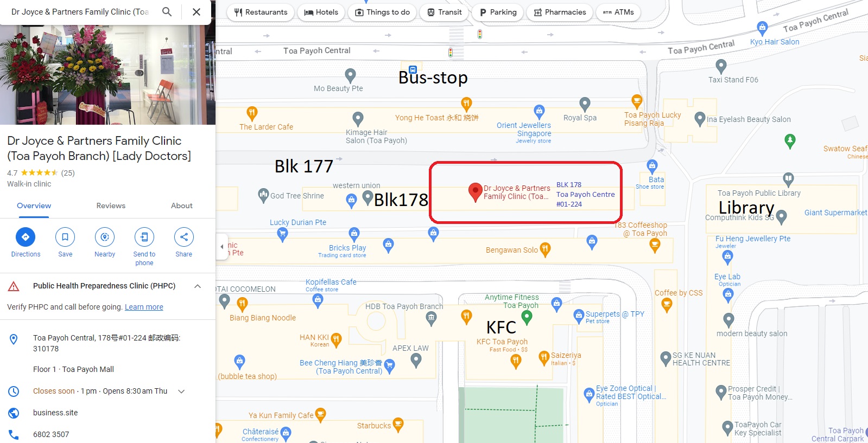Share this clinic location

coord(184,237)
